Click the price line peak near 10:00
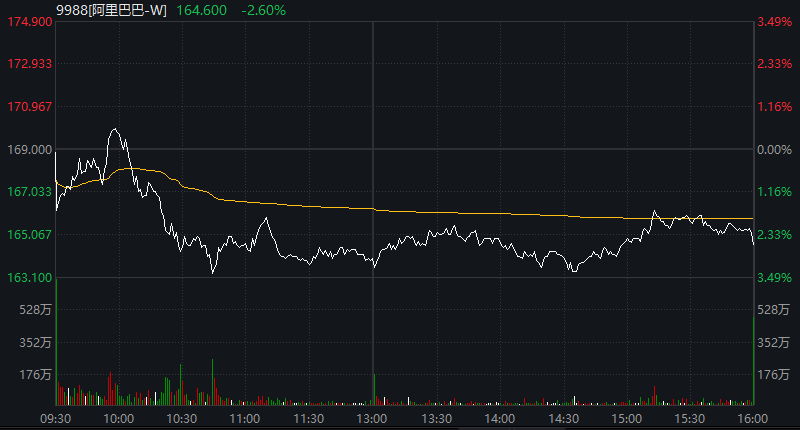Image resolution: width=800 pixels, height=430 pixels. (115, 129)
